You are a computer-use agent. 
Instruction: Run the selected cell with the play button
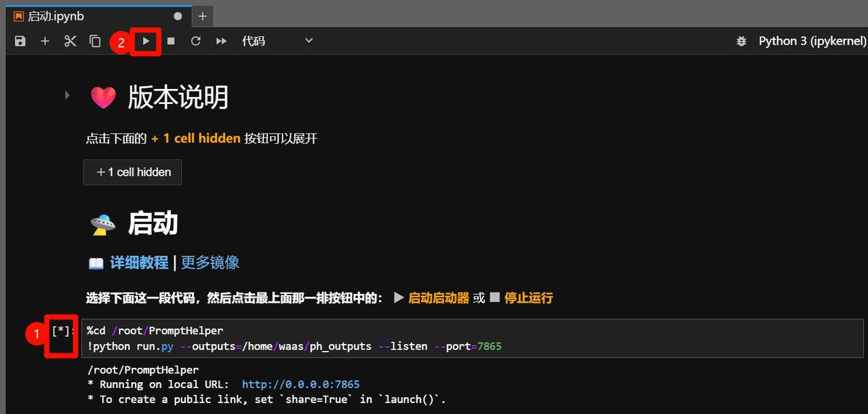tap(146, 41)
